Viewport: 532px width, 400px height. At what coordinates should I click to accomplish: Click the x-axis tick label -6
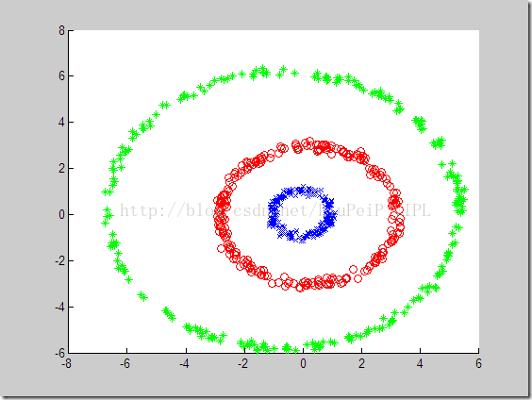[125, 364]
